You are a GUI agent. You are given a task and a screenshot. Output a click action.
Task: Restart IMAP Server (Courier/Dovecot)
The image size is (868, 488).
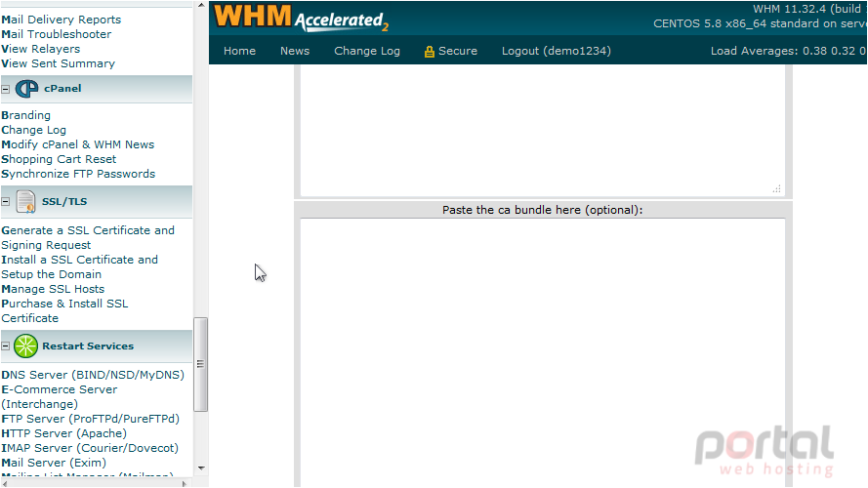pyautogui.click(x=90, y=448)
